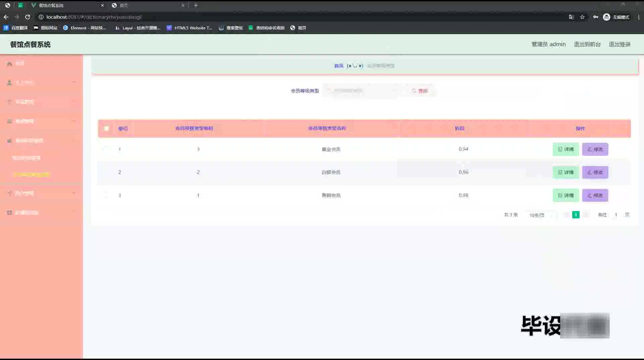Screen dimensions: 644x360
Task: Close the second browser tab 首页
Action: click(x=183, y=5)
